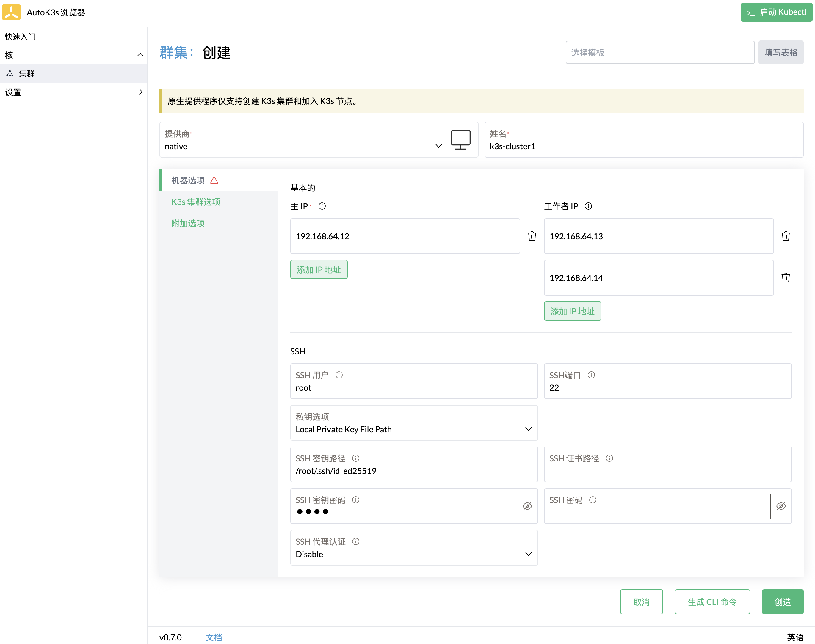
Task: Click the cluster tree icon beside 集群
Action: pyautogui.click(x=10, y=73)
